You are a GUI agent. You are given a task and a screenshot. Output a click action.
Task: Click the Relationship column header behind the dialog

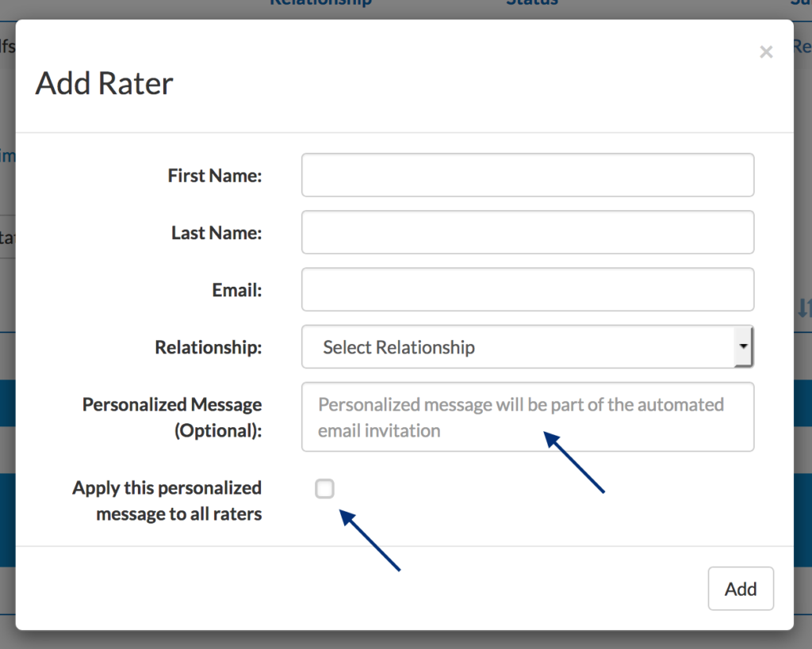pos(321,2)
